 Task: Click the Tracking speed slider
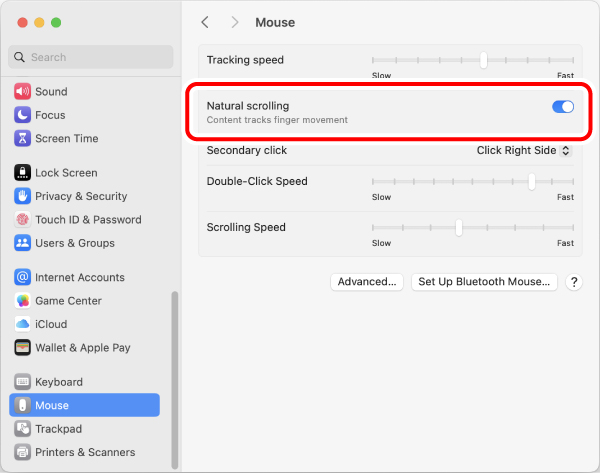pos(473,60)
